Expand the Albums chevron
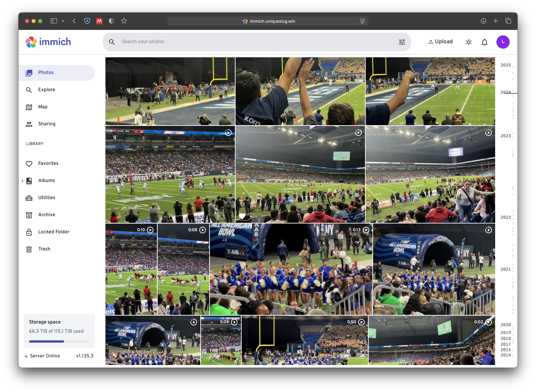The height and width of the screenshot is (392, 536). [22, 181]
